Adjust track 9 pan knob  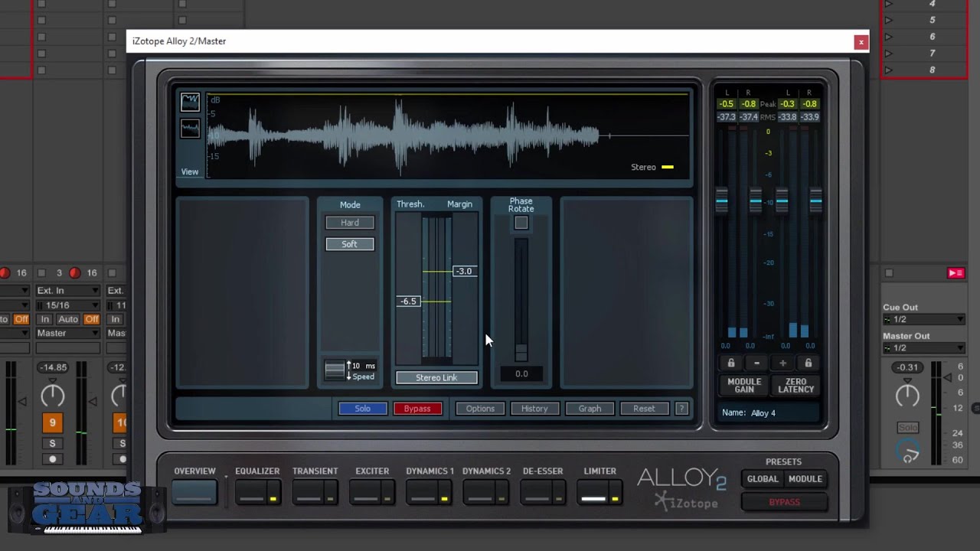pos(52,396)
